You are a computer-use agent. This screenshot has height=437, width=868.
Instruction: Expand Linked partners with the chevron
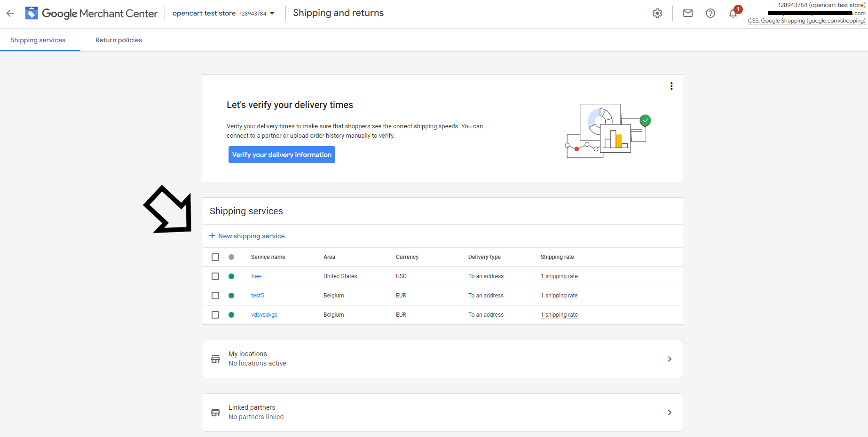pyautogui.click(x=669, y=412)
